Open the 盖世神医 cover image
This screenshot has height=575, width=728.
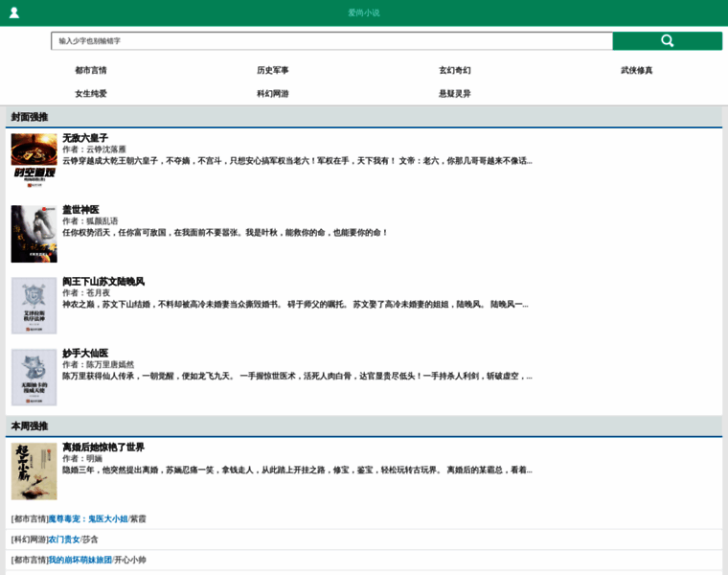coord(34,234)
